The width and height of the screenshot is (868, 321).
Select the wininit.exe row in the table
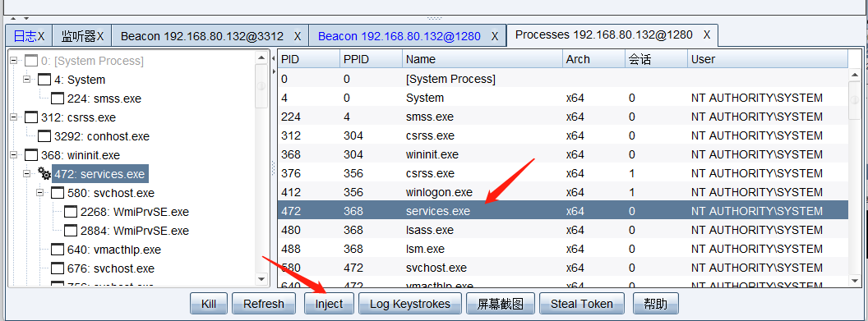(562, 154)
